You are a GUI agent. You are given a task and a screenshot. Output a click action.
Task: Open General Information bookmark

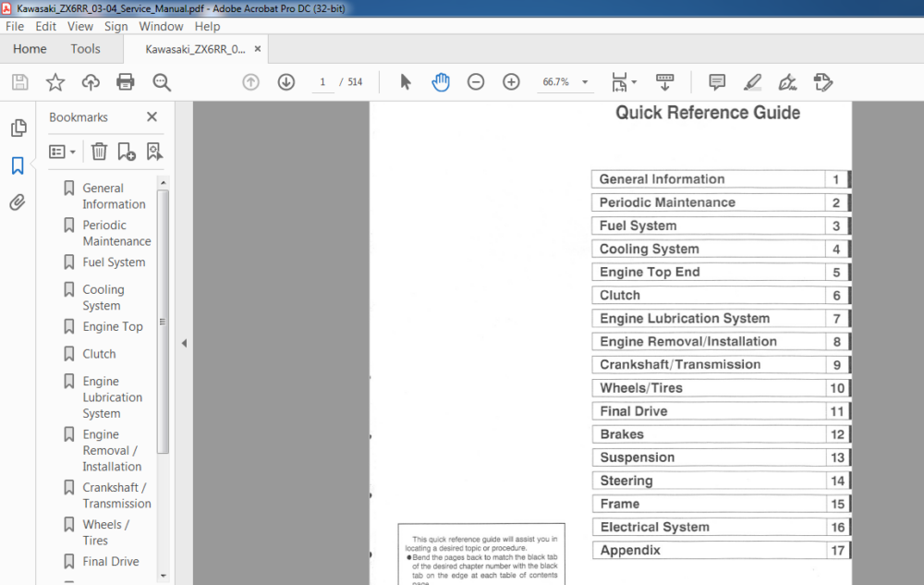coord(114,196)
